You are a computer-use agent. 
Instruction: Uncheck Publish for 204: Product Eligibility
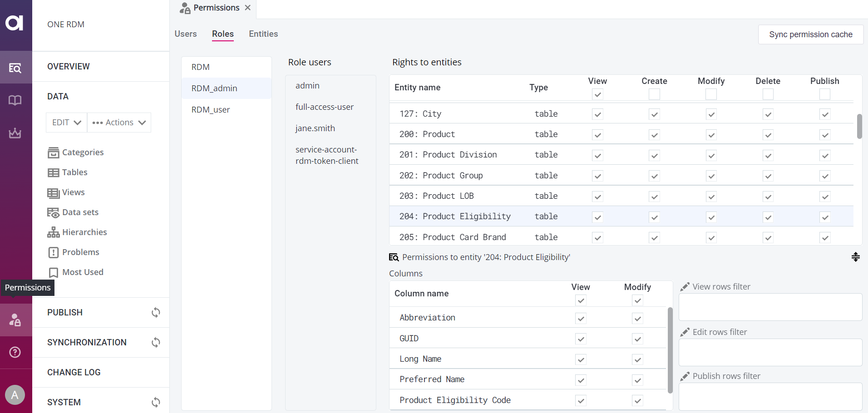[825, 217]
